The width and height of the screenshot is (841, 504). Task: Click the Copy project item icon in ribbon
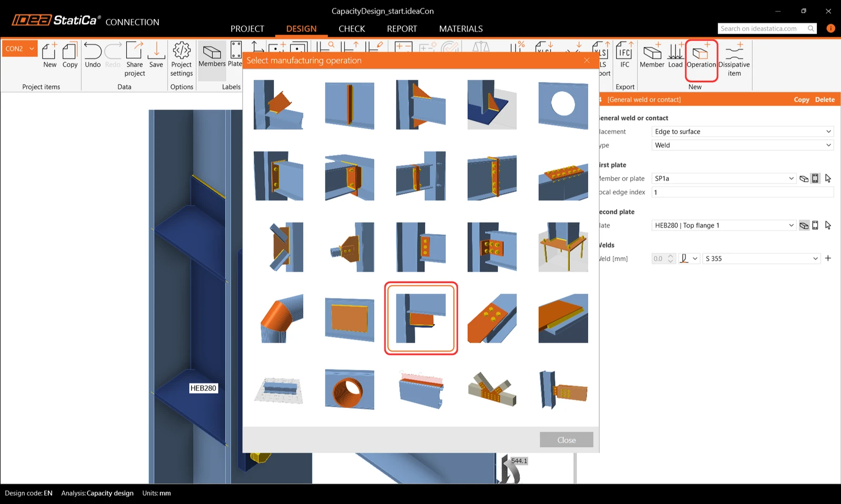point(70,55)
